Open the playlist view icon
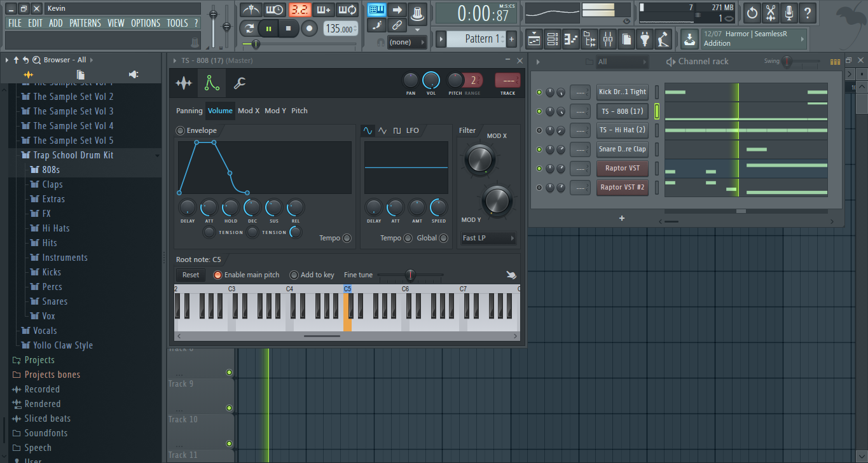 pyautogui.click(x=534, y=39)
